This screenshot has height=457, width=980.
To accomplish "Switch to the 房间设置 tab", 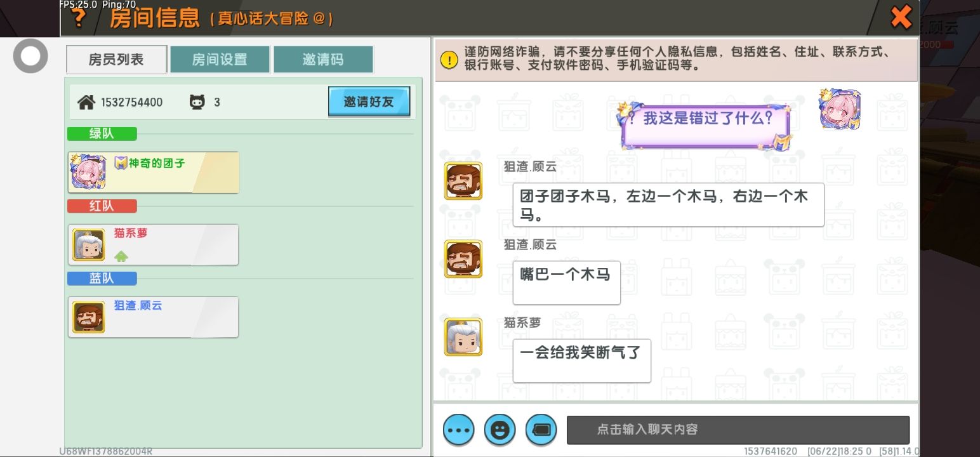I will 220,60.
